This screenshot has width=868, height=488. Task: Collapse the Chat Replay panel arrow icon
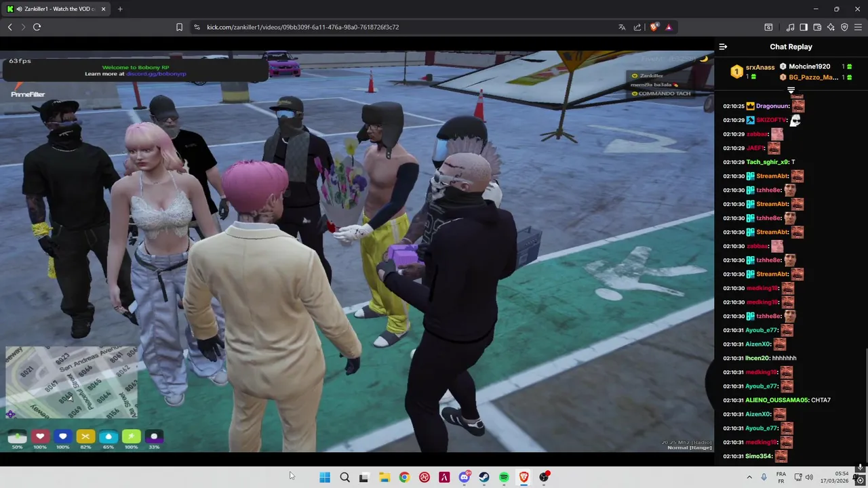pos(723,47)
